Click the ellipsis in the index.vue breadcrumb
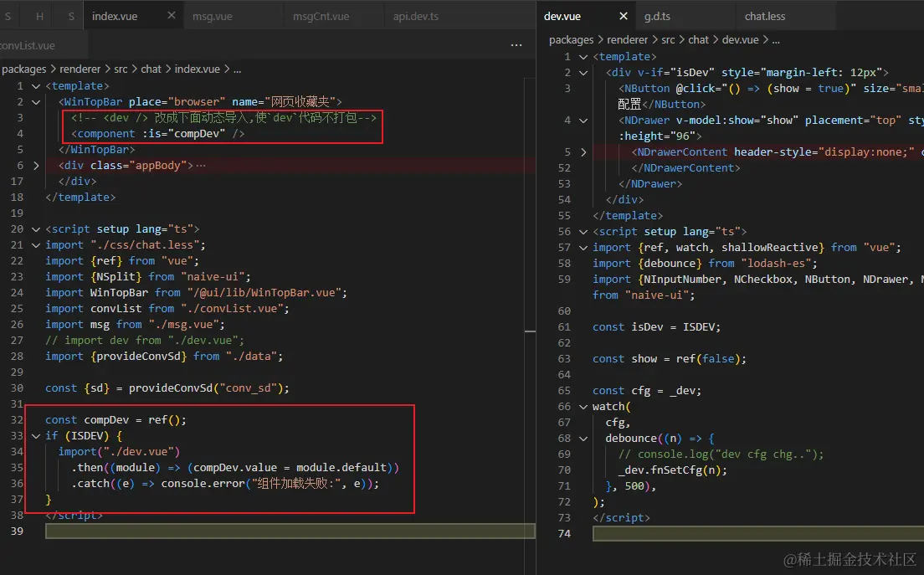 click(x=238, y=69)
